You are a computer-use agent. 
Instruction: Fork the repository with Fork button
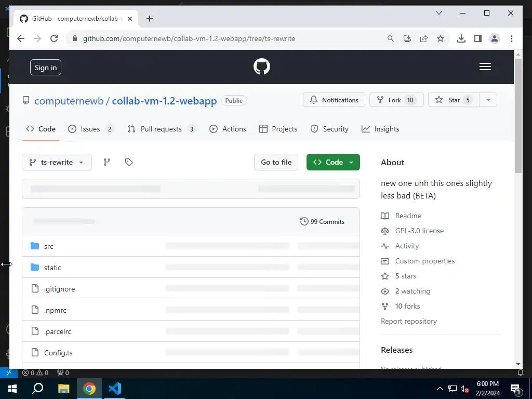click(396, 100)
